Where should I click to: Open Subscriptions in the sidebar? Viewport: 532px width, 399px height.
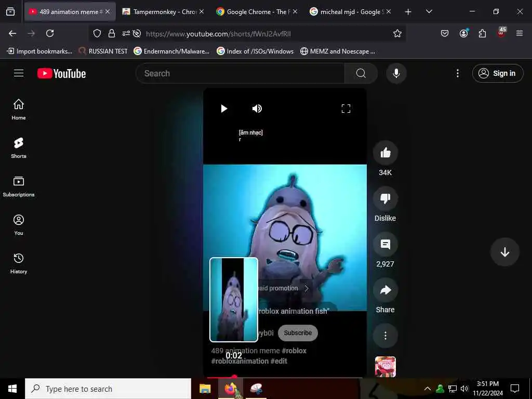[19, 187]
